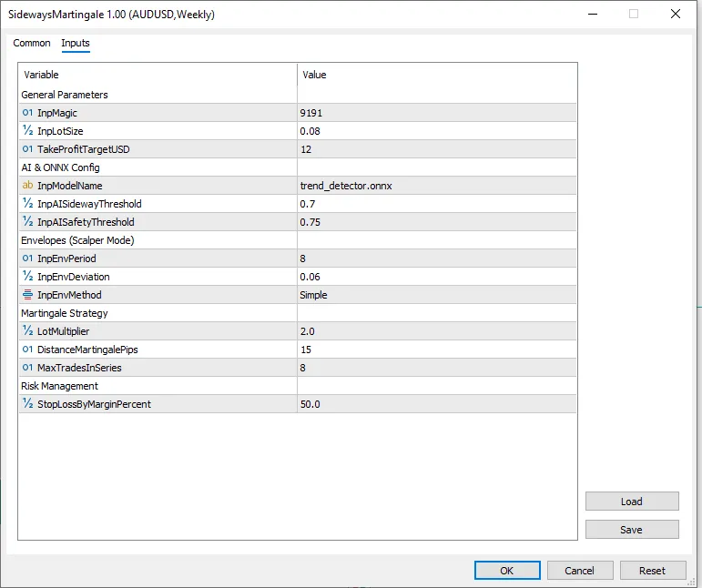Open the InpEnvMethod value Simple
The width and height of the screenshot is (702, 588).
[x=437, y=295]
